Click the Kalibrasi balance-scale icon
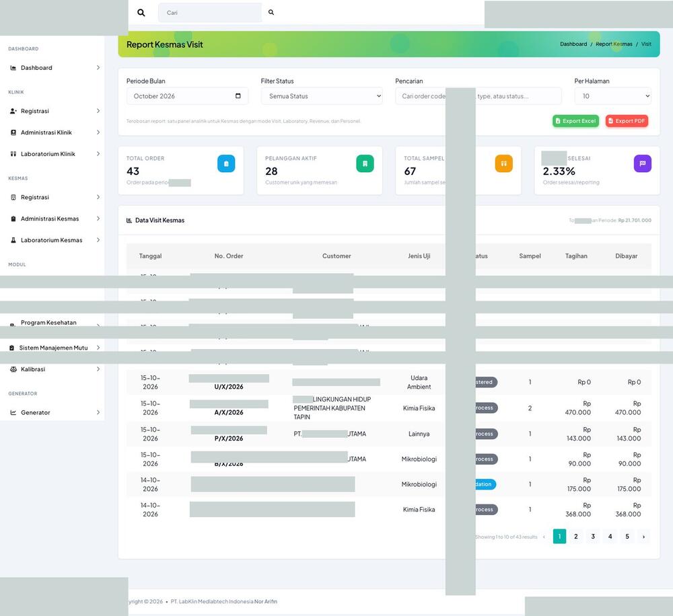 13,369
